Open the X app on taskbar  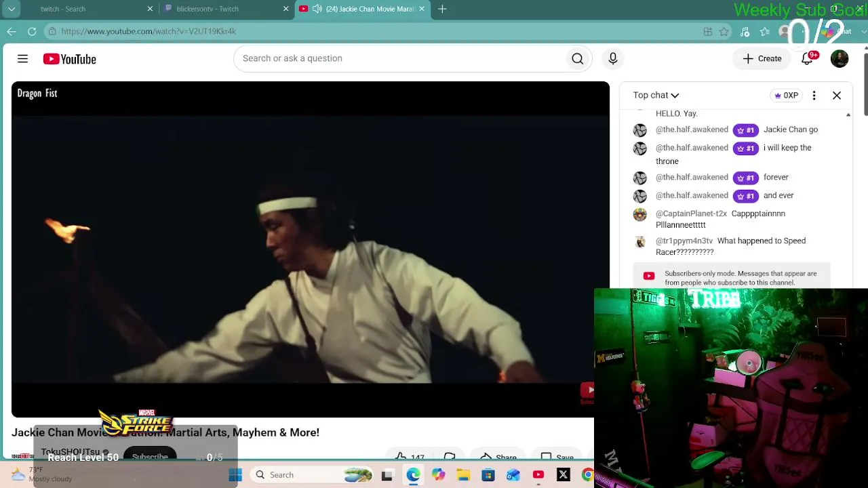(564, 475)
